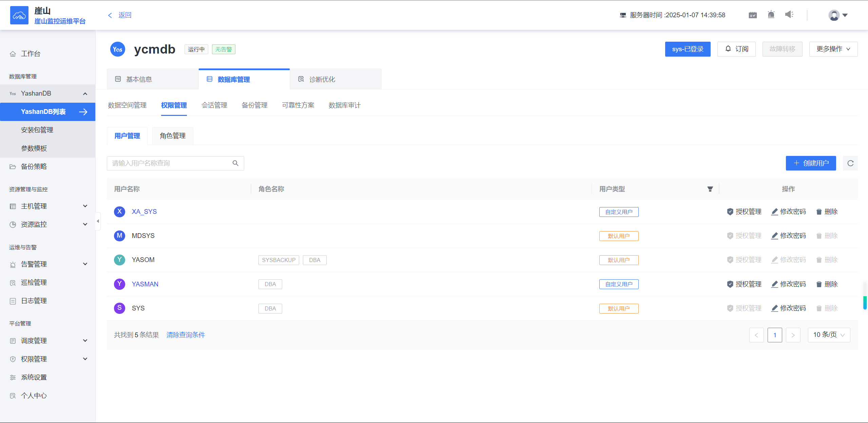Delete the YASMAN user
This screenshot has width=868, height=423.
tap(827, 284)
